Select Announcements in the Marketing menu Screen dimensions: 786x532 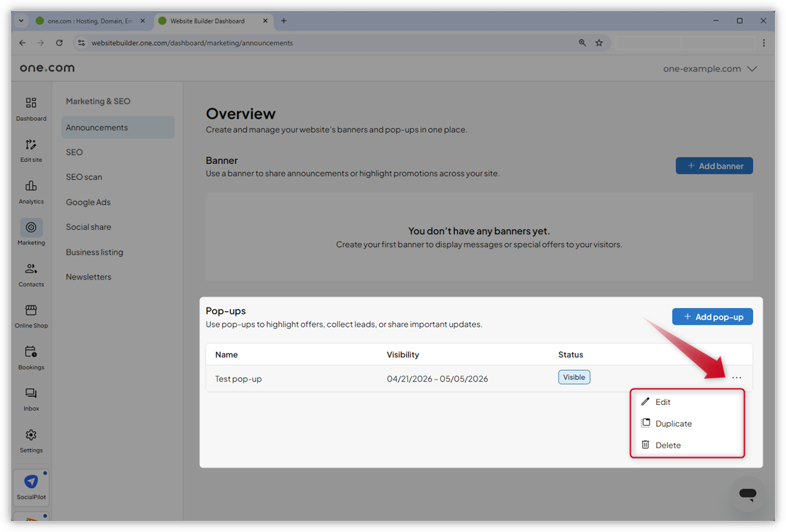pyautogui.click(x=96, y=127)
